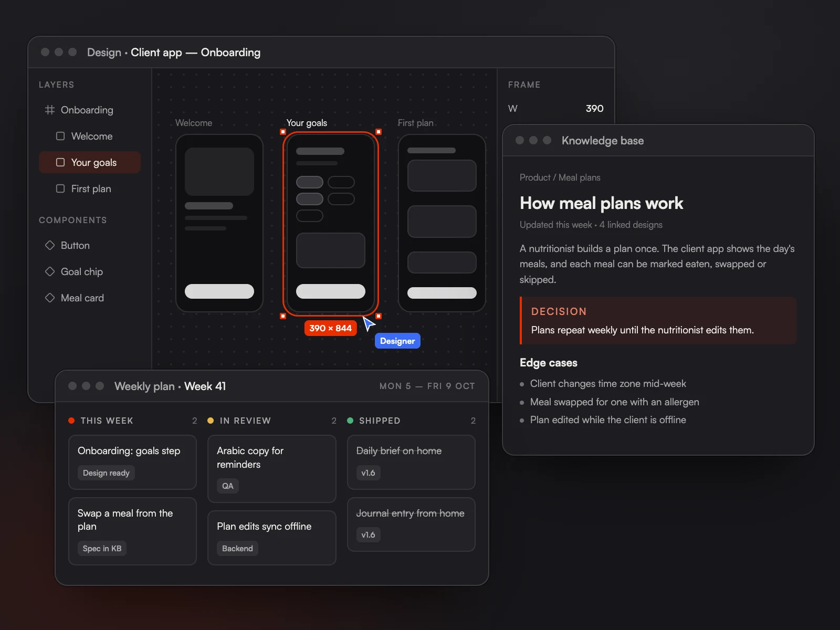
Task: Open the Onboarding: goals step card
Action: coord(132,462)
